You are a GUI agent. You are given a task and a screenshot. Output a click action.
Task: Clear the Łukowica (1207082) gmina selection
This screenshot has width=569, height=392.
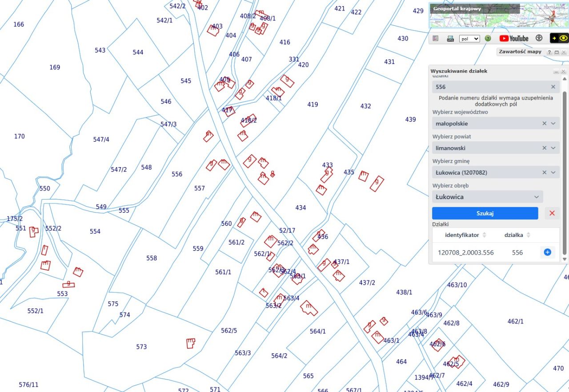(545, 172)
